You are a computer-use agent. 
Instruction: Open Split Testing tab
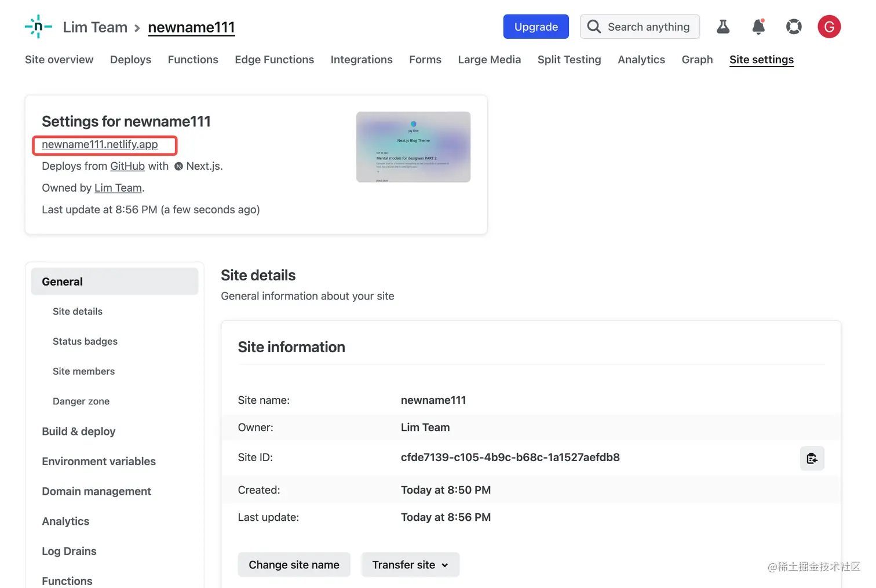570,60
